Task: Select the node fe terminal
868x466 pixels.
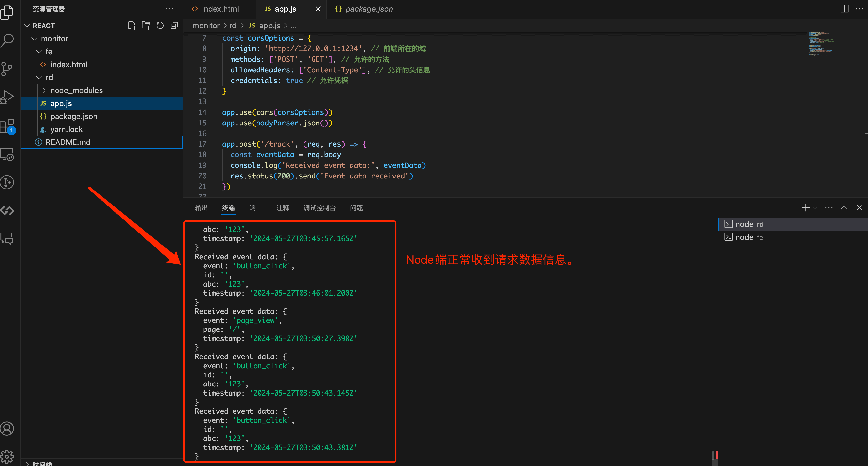Action: [749, 237]
